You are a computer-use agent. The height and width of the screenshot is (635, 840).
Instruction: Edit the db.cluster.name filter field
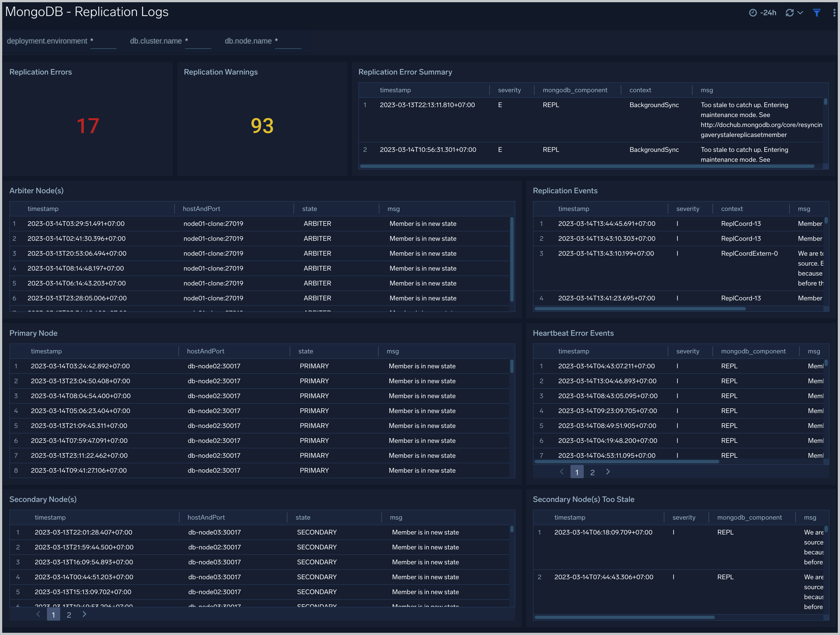pyautogui.click(x=198, y=41)
